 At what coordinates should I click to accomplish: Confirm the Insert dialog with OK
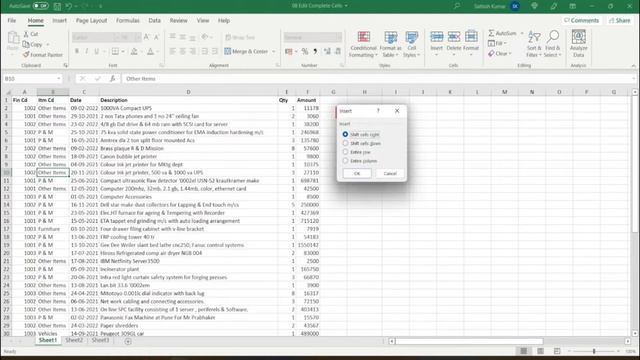(357, 173)
